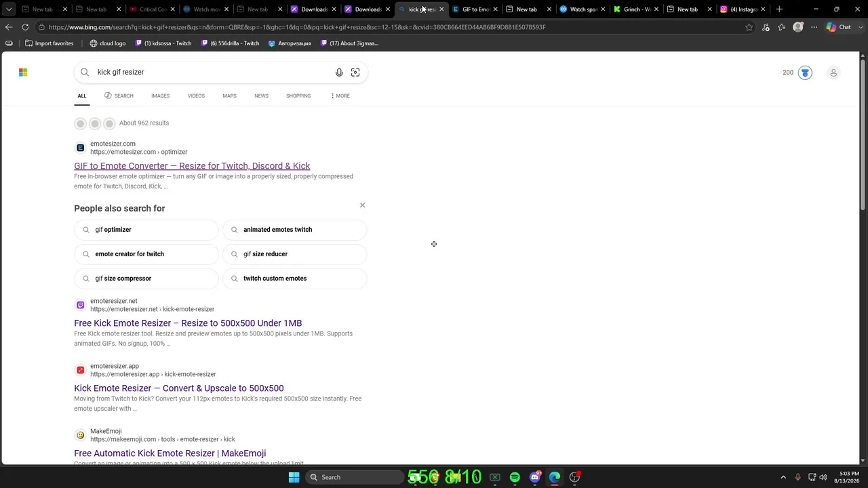This screenshot has height=488, width=868.
Task: Open visual search with the camera icon
Action: point(355,73)
